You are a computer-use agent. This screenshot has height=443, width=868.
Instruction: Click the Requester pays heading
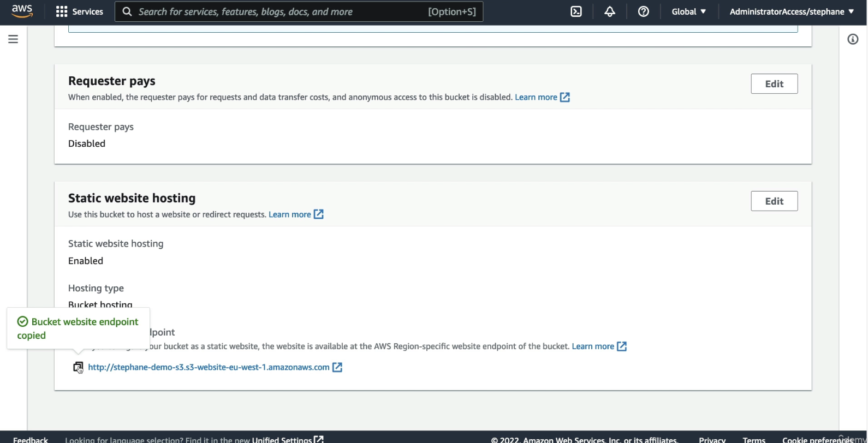click(x=112, y=81)
